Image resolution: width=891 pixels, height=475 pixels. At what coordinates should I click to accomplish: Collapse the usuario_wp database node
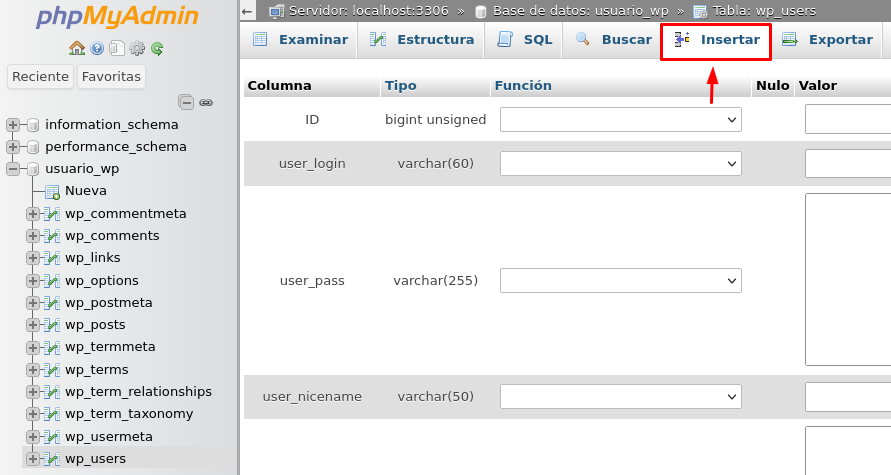coord(13,169)
